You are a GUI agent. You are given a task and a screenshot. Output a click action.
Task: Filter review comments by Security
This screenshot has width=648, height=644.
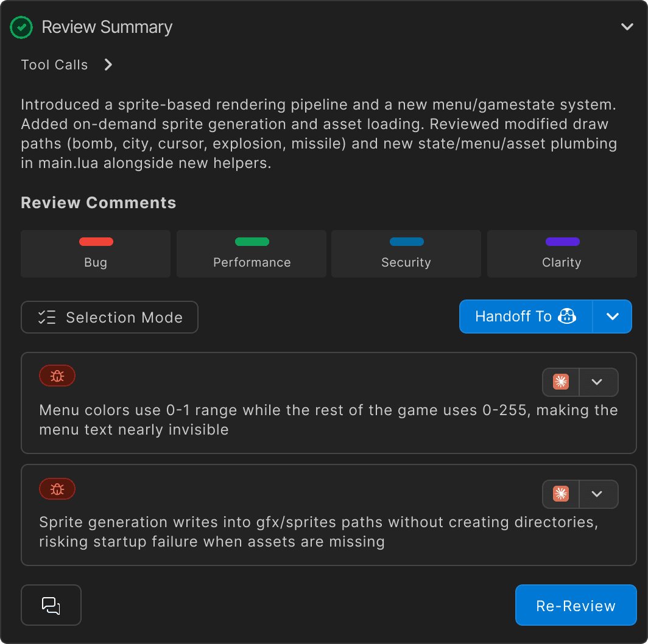(406, 254)
